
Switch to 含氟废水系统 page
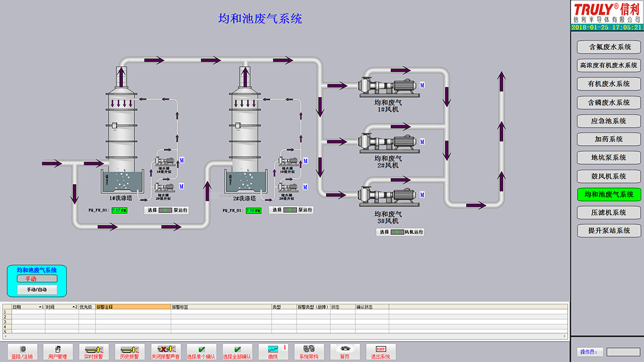609,47
